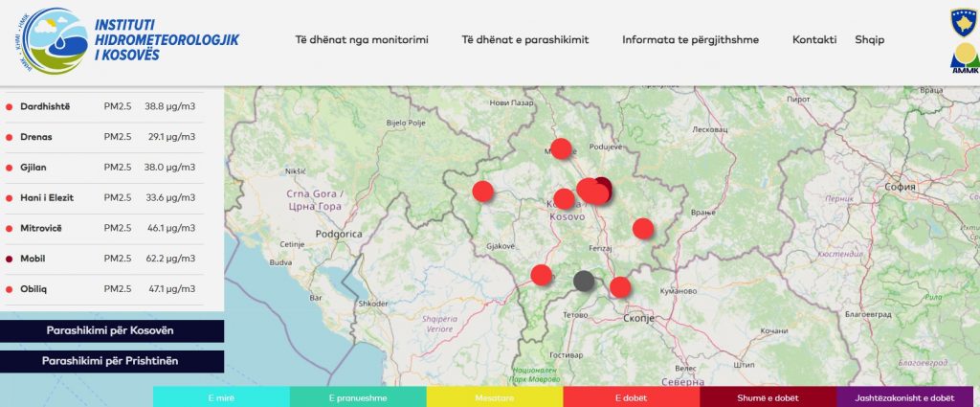This screenshot has height=407, width=980.
Task: Click the AMMK agency logo
Action: [964, 59]
